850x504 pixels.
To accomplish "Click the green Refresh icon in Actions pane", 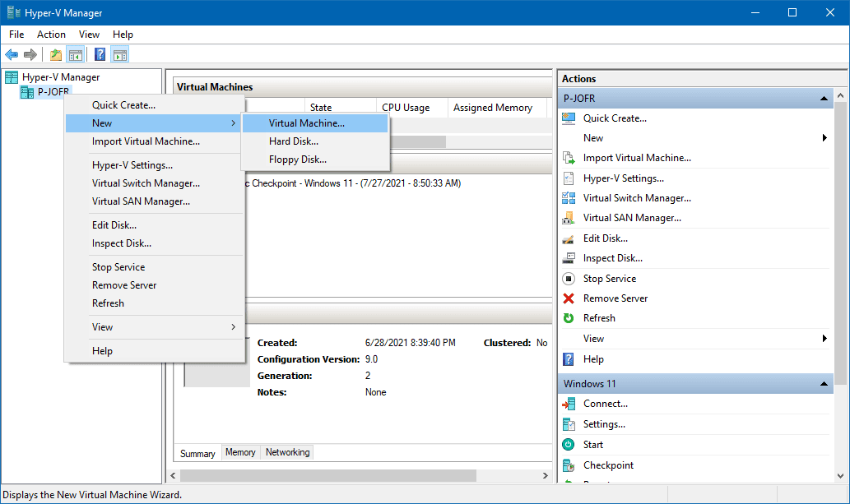I will 569,318.
